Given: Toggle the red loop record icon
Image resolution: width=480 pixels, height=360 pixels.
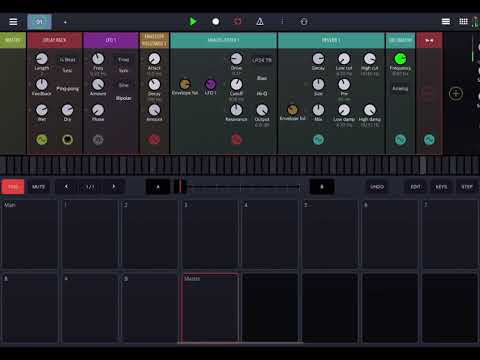Looking at the screenshot, I should 238,22.
